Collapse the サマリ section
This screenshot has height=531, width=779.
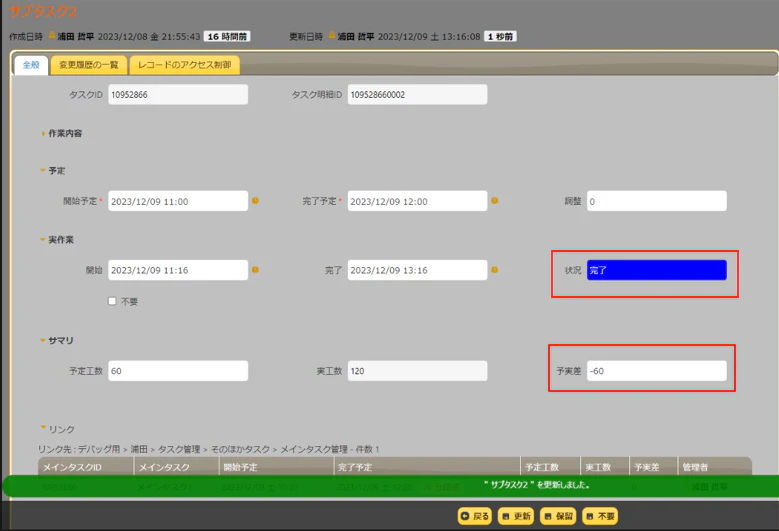tap(57, 340)
